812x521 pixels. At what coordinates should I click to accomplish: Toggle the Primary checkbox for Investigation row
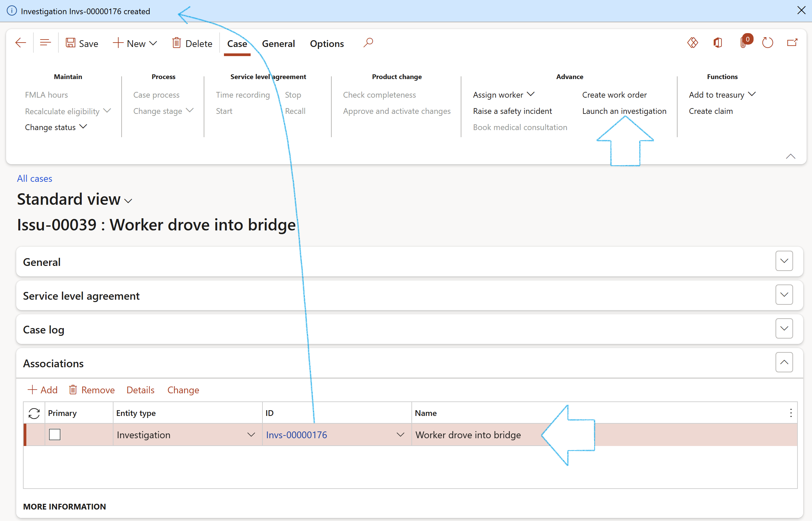point(55,435)
